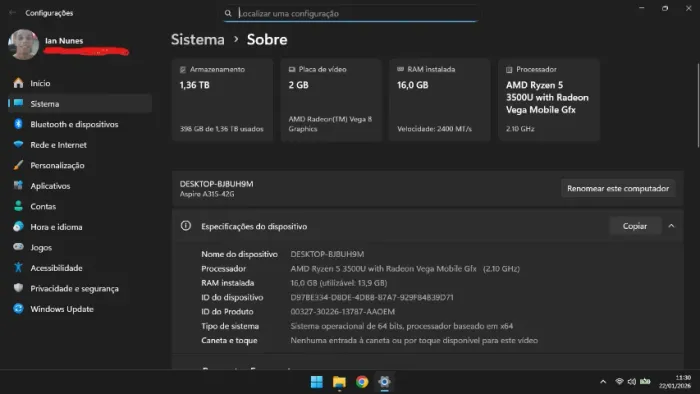Screen dimensions: 700x394
Task: Click the volume speaker icon in tray
Action: 632,382
